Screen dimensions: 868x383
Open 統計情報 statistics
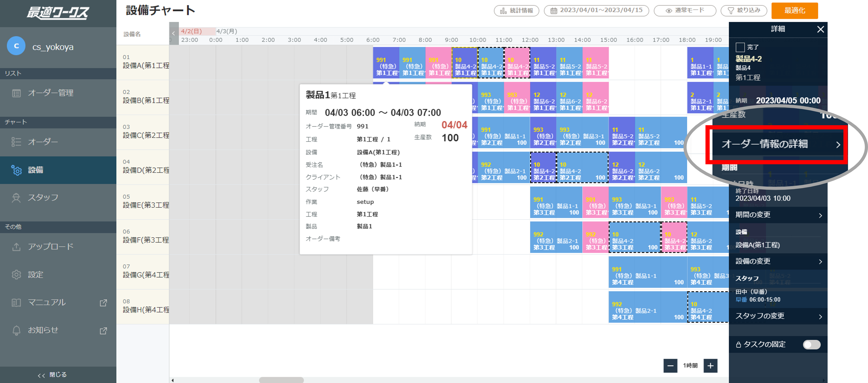516,10
